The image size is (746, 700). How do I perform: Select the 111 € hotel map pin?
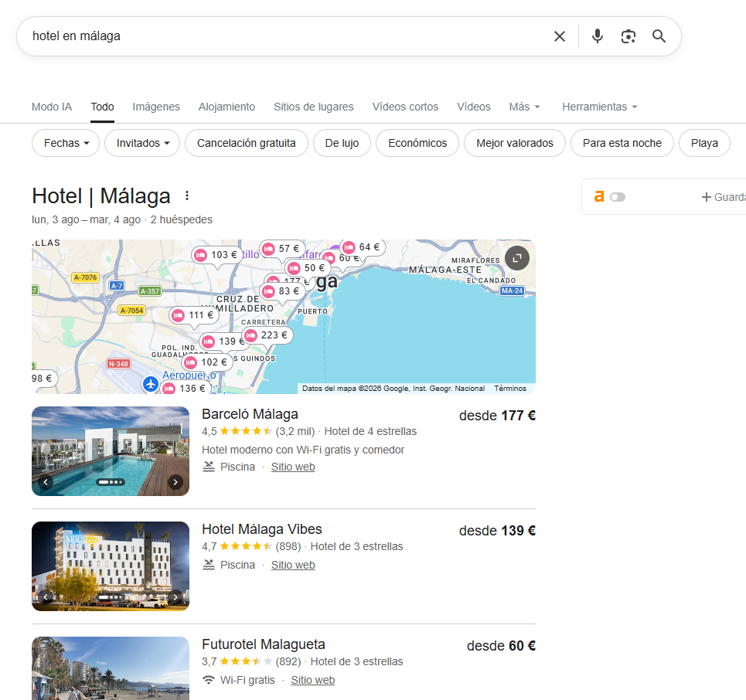coord(194,315)
